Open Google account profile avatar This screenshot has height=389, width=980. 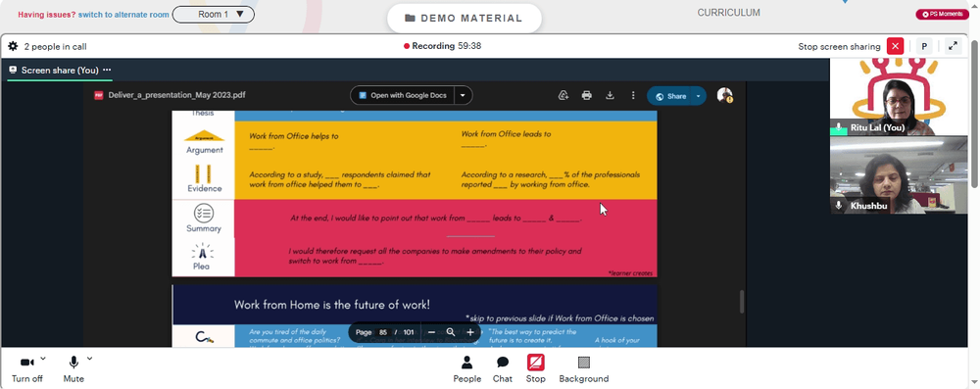724,95
